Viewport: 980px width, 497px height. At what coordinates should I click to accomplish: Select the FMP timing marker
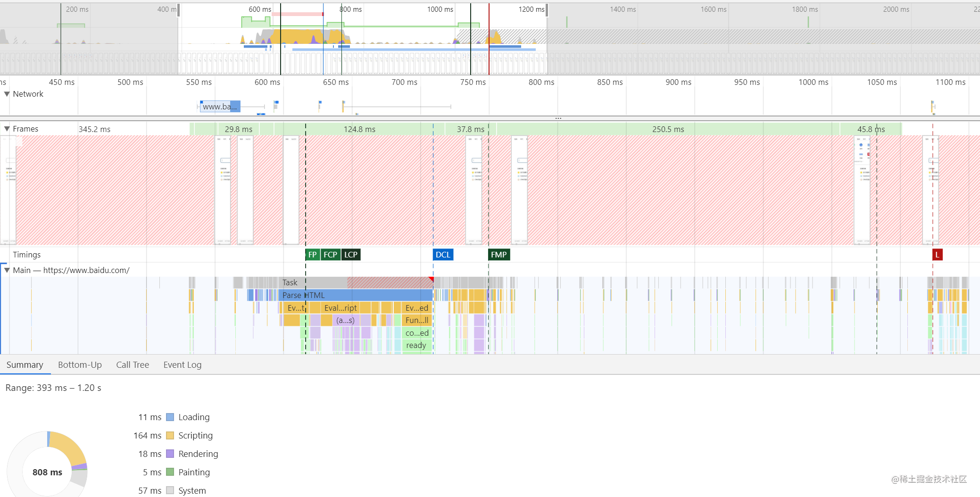point(499,255)
